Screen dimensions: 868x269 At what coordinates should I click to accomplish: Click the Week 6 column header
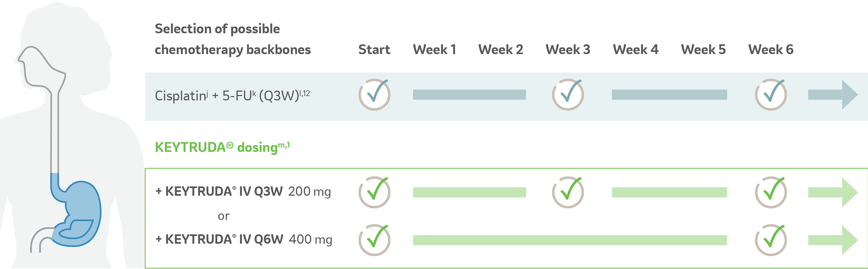click(x=771, y=49)
